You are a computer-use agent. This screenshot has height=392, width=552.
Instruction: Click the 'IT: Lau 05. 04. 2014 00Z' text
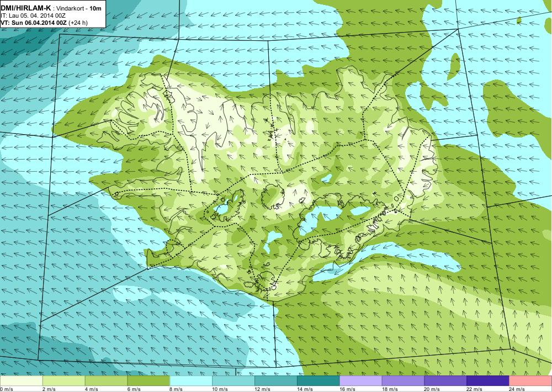tap(33, 16)
